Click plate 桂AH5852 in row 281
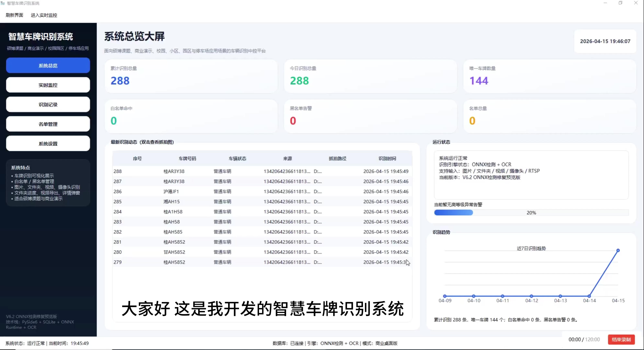The width and height of the screenshot is (644, 350). 174,242
